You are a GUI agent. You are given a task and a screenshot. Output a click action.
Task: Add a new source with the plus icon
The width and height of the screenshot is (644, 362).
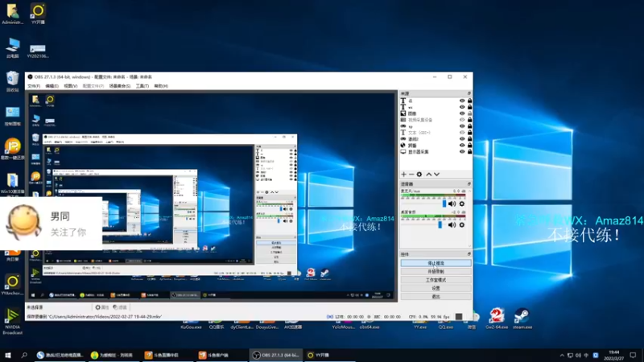coord(404,175)
